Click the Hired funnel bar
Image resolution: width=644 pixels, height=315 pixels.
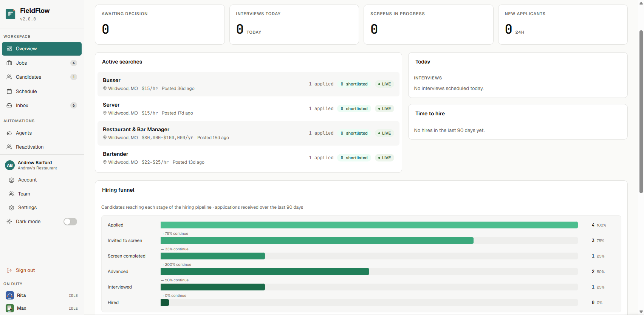pyautogui.click(x=165, y=303)
